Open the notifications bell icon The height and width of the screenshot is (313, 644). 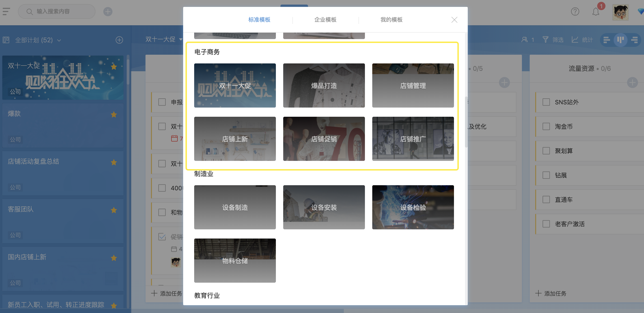(x=596, y=11)
